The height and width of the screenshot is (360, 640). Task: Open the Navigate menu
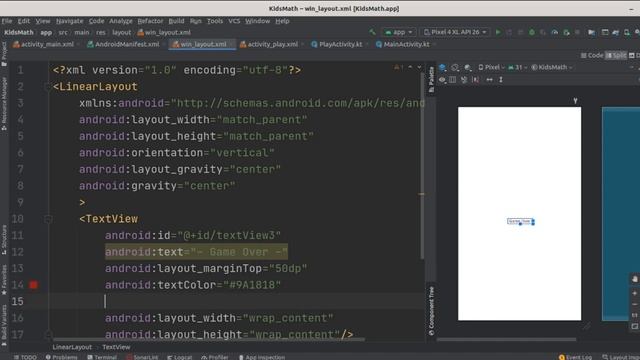(69, 21)
